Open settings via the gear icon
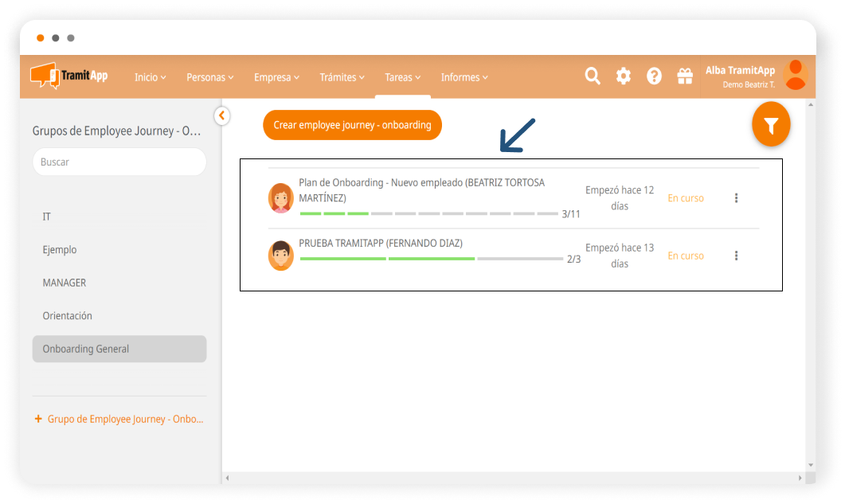Image resolution: width=845 pixels, height=504 pixels. pyautogui.click(x=623, y=76)
